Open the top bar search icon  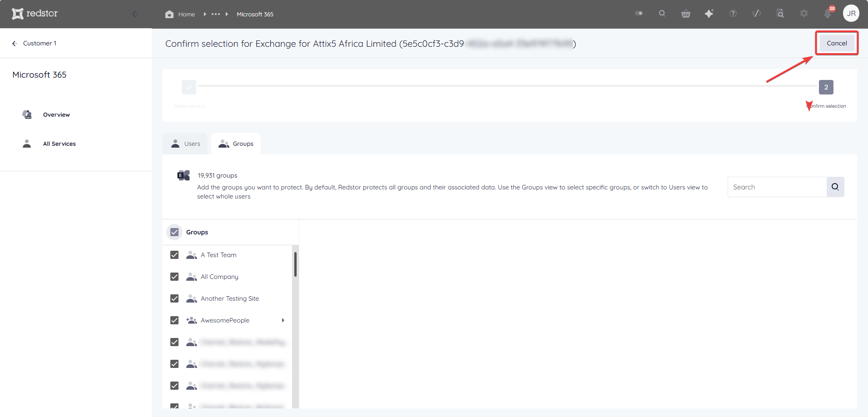click(x=662, y=13)
